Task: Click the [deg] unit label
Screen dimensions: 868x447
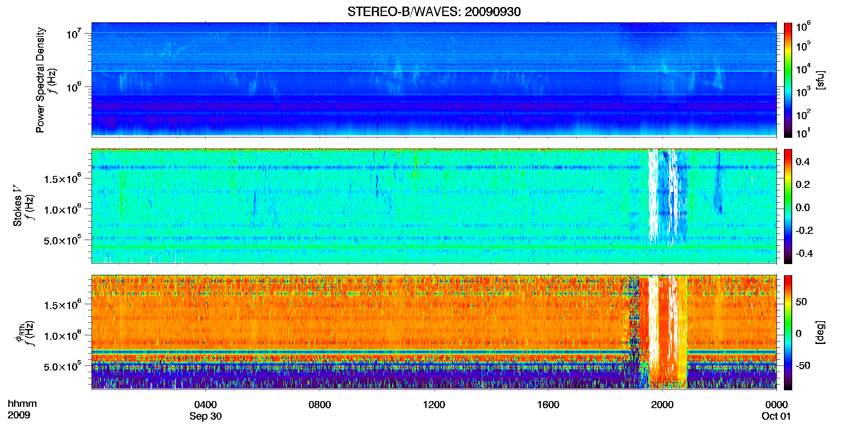Action: pos(820,332)
